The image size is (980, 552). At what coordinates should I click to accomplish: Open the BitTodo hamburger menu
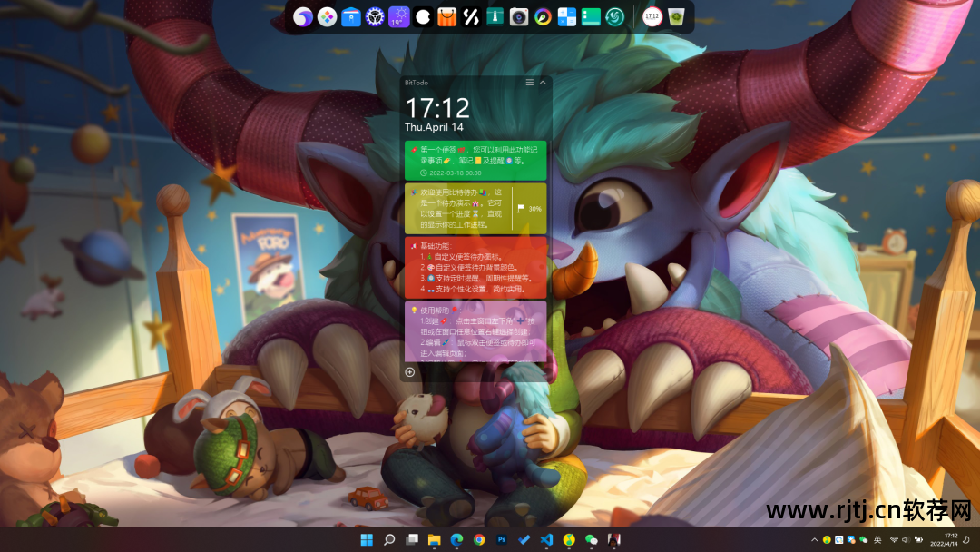click(x=529, y=83)
